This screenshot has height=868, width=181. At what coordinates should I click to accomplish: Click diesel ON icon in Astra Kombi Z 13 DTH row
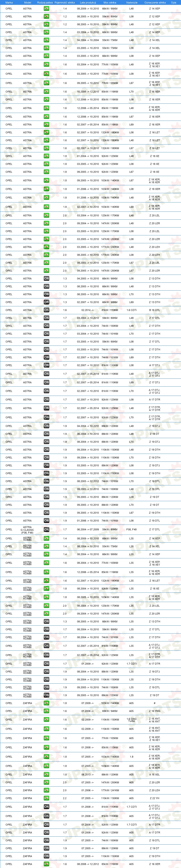tap(47, 622)
